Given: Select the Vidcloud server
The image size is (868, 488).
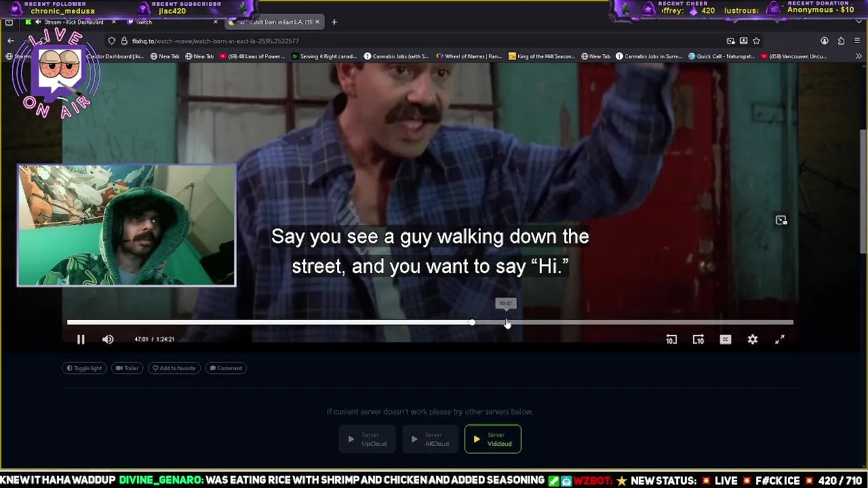Looking at the screenshot, I should click(493, 439).
